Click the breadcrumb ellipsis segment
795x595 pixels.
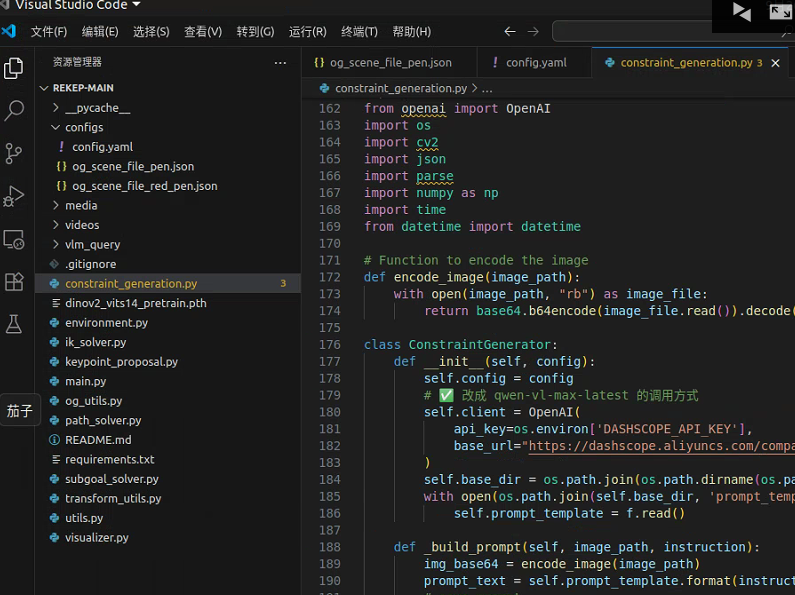pos(487,89)
